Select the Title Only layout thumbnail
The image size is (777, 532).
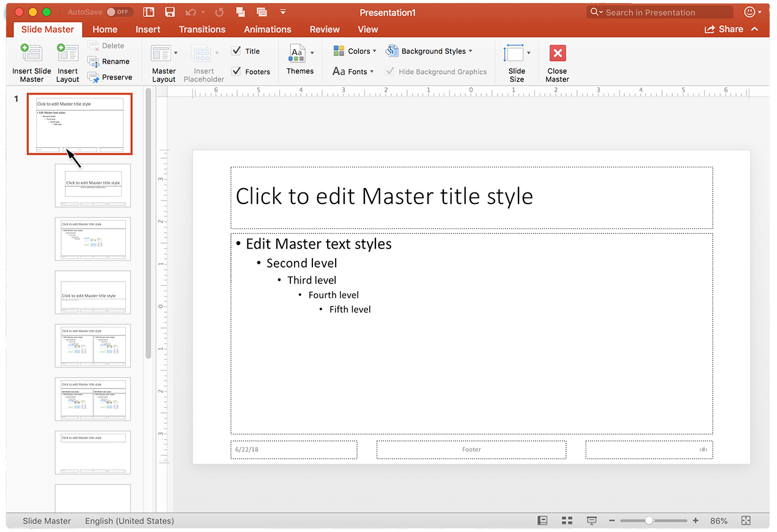[x=93, y=453]
